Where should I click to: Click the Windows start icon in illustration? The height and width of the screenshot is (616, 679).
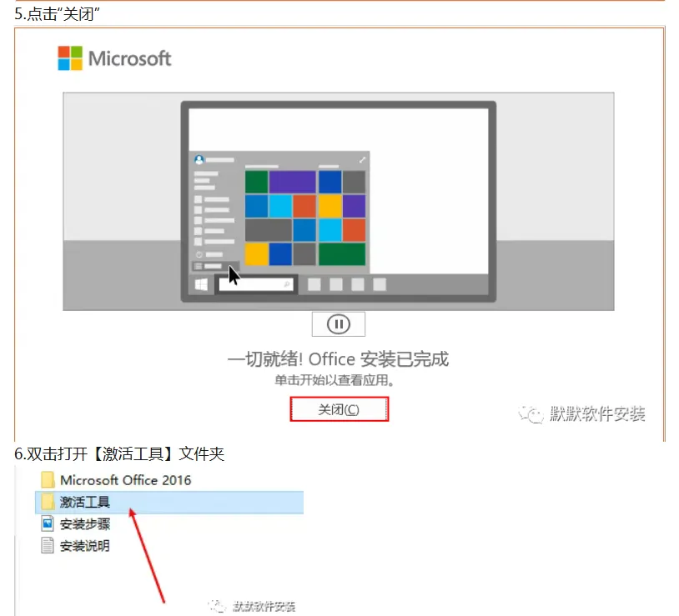point(201,284)
